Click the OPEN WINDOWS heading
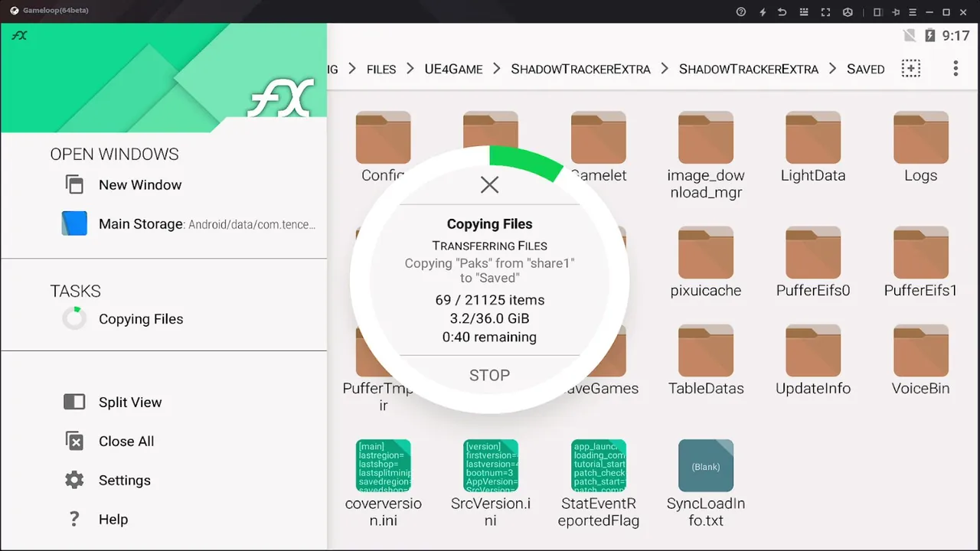The width and height of the screenshot is (980, 551). [114, 154]
